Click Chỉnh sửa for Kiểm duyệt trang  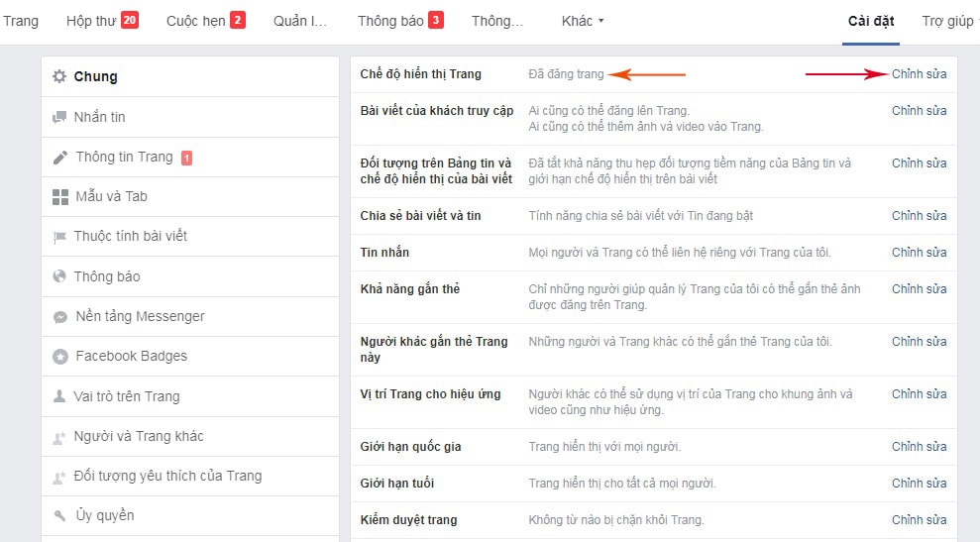point(919,520)
